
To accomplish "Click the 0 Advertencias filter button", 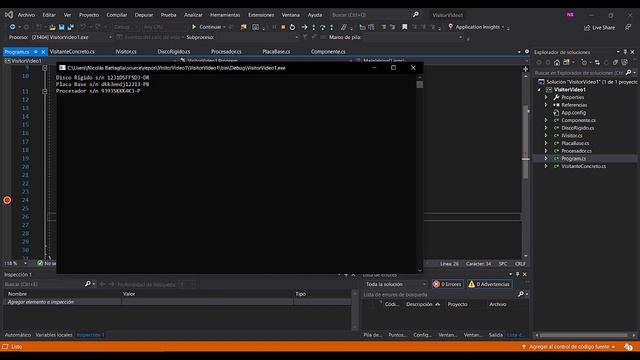I will coord(489,284).
